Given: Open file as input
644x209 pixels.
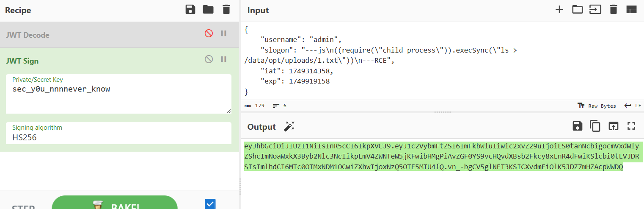Looking at the screenshot, I should [595, 9].
